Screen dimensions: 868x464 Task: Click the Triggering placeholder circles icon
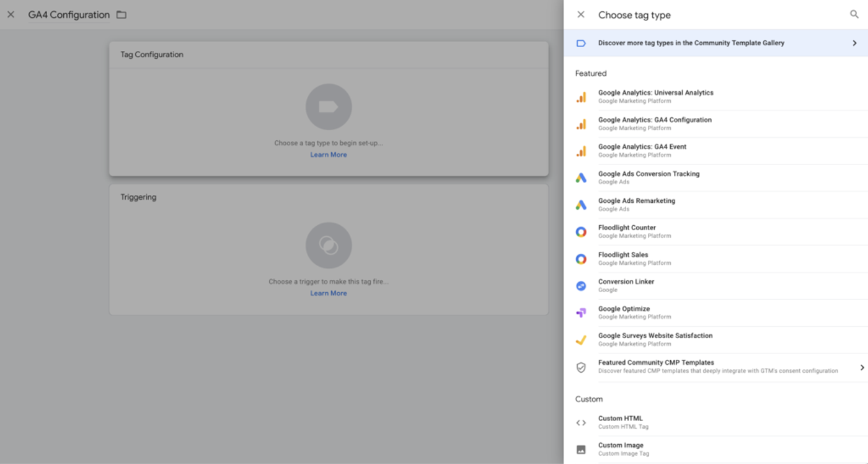329,246
